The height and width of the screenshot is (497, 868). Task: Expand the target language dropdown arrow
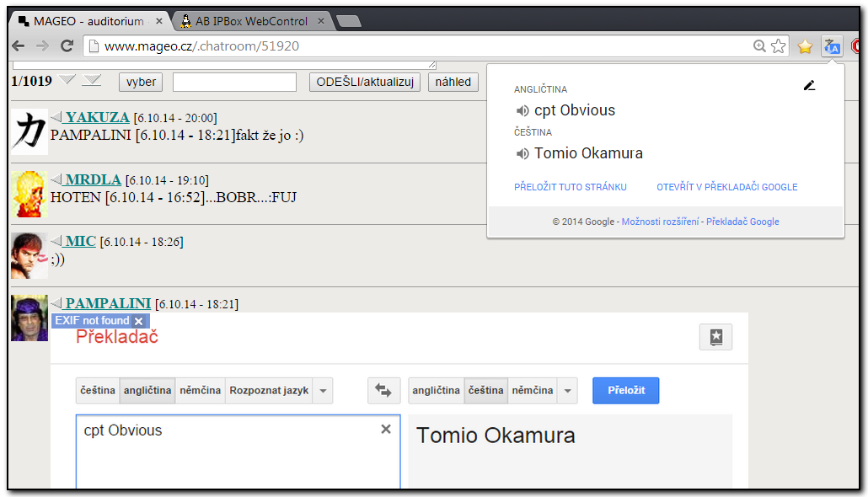pos(567,391)
